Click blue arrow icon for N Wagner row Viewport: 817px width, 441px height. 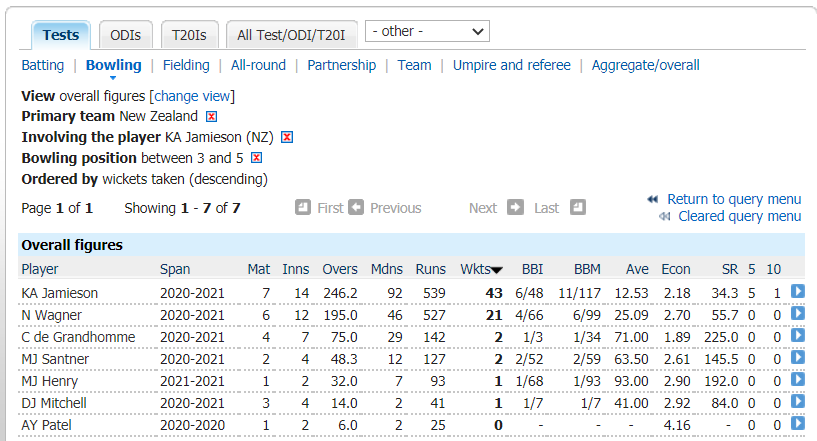797,314
